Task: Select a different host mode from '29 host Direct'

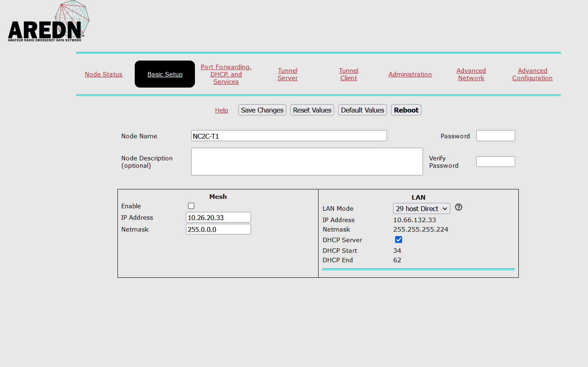Action: pyautogui.click(x=421, y=208)
